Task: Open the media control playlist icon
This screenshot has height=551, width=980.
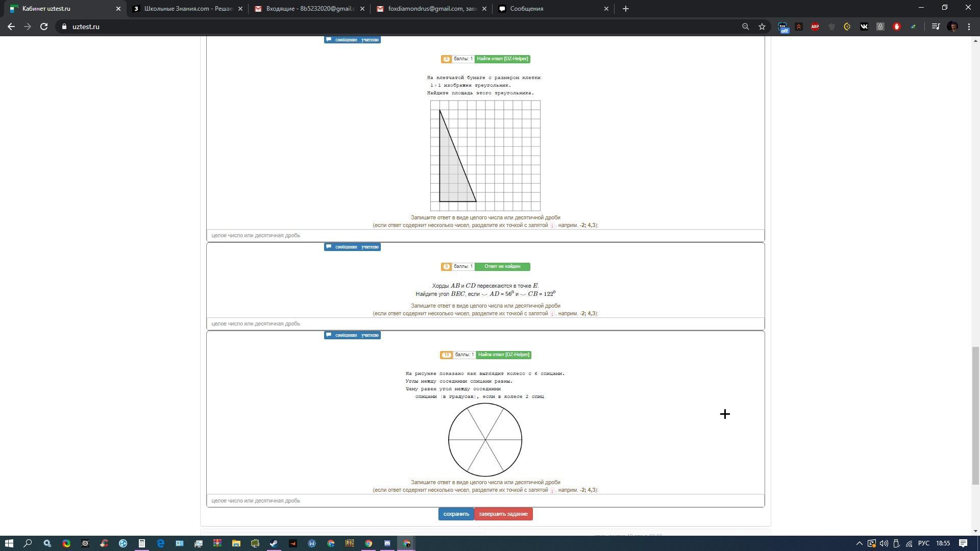Action: [x=936, y=27]
